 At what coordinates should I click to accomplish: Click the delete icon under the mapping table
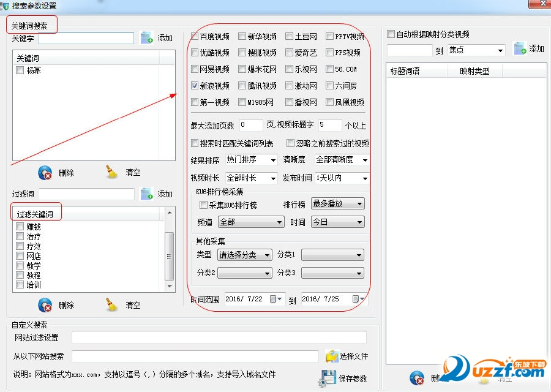pyautogui.click(x=417, y=378)
